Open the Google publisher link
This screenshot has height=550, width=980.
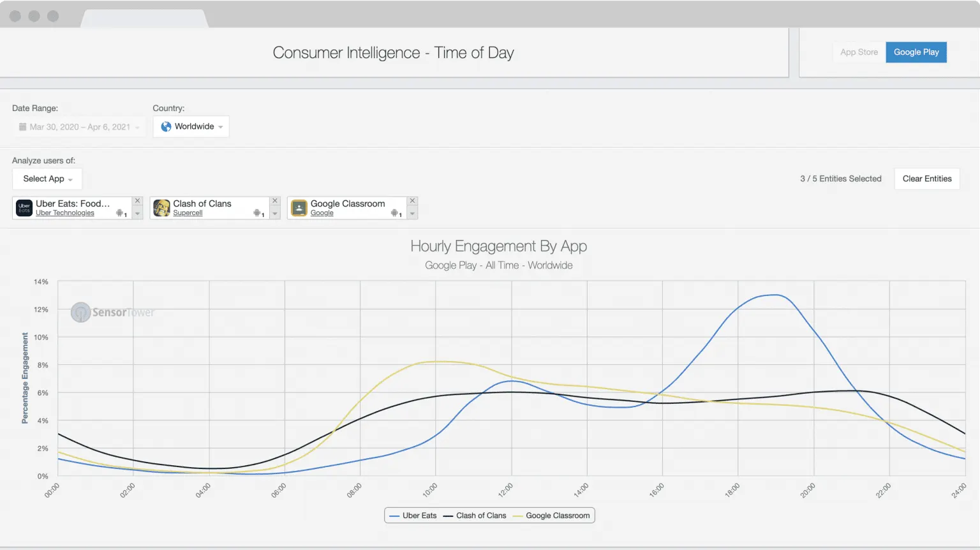point(322,213)
